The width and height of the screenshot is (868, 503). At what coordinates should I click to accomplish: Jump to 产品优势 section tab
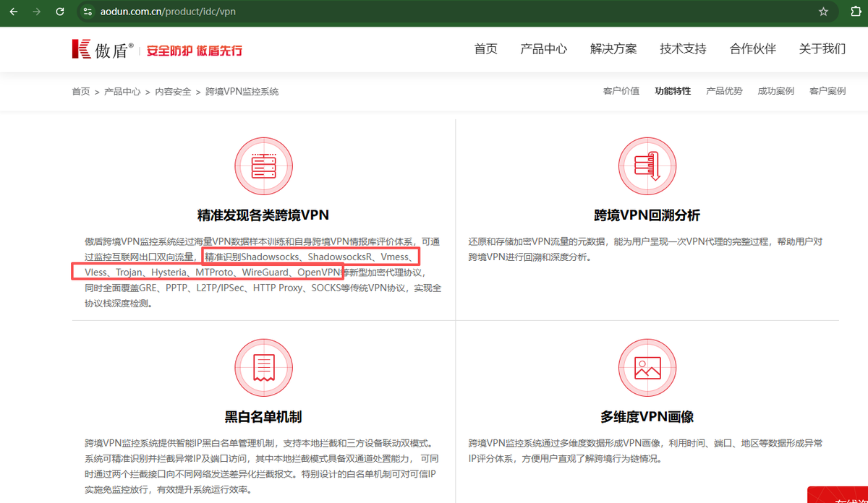pyautogui.click(x=724, y=91)
